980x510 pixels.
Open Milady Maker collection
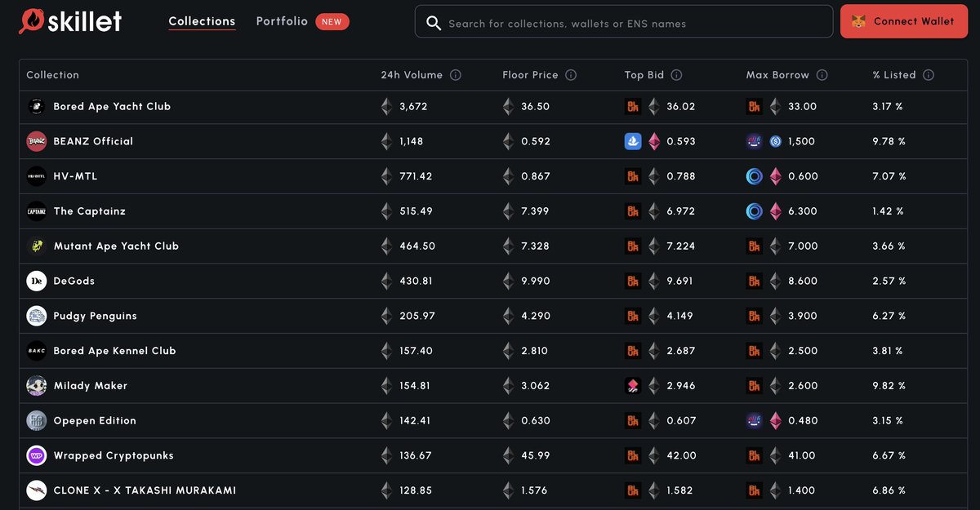90,386
